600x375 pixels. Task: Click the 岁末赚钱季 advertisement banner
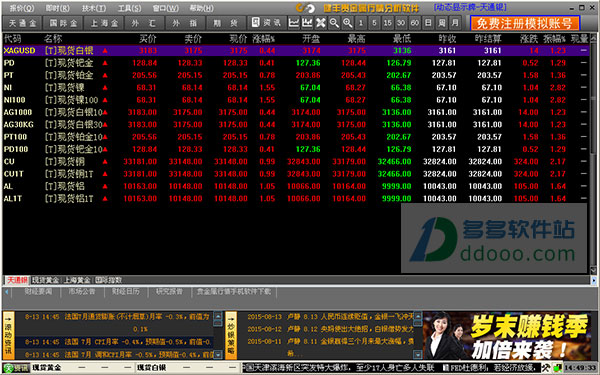tap(507, 336)
